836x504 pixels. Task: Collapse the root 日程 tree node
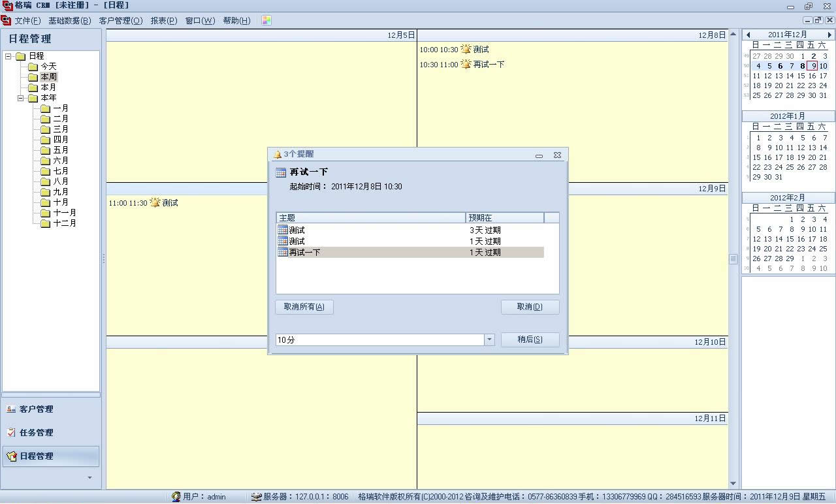point(8,56)
